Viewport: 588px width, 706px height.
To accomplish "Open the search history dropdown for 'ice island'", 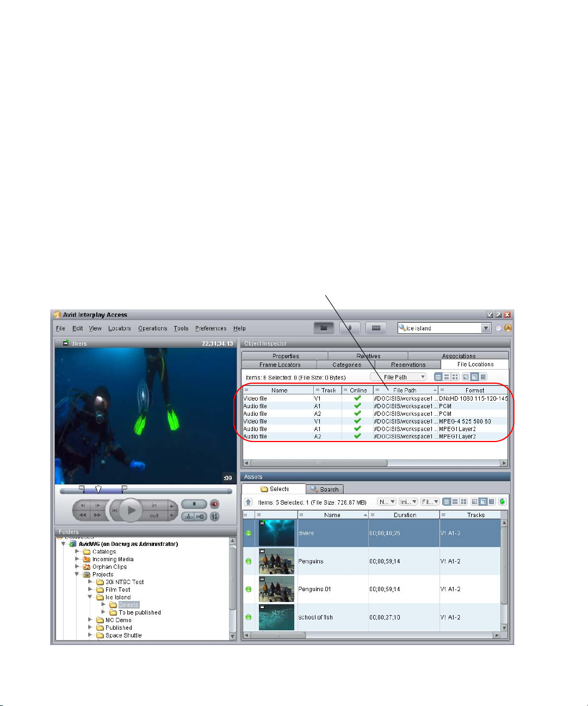I will point(486,328).
